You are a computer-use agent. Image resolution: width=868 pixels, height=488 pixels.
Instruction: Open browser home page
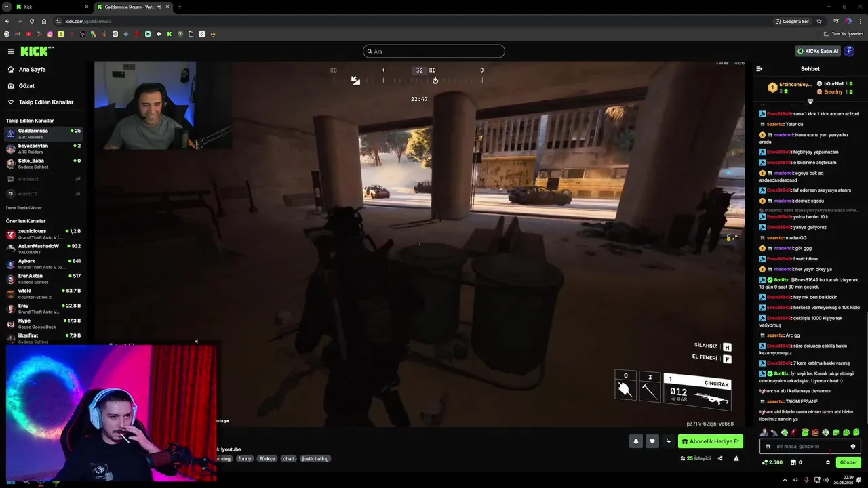tap(44, 21)
